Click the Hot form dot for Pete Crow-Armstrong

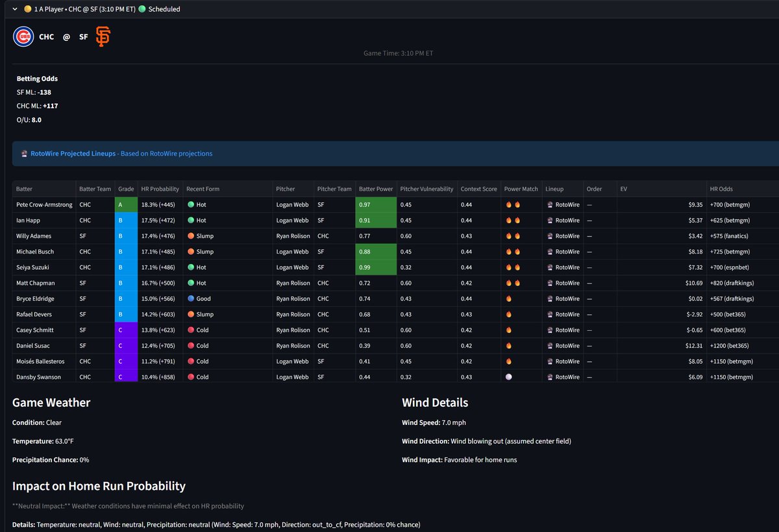(190, 204)
